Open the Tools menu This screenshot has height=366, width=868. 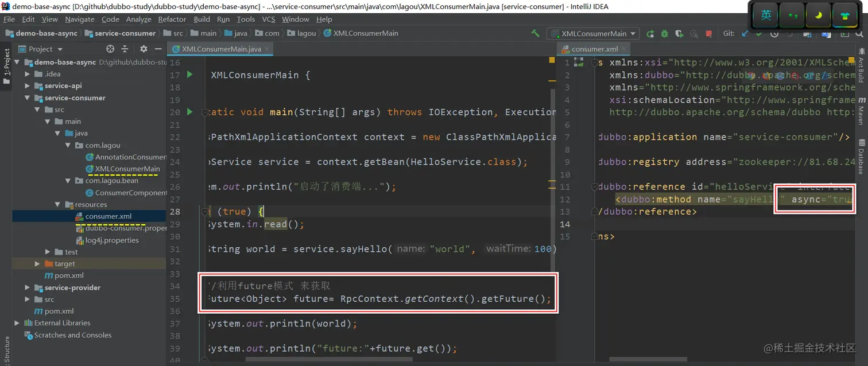click(246, 19)
